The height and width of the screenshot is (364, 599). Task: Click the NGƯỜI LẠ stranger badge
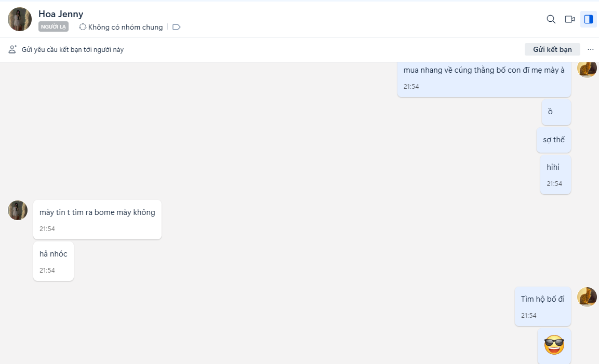pos(54,27)
